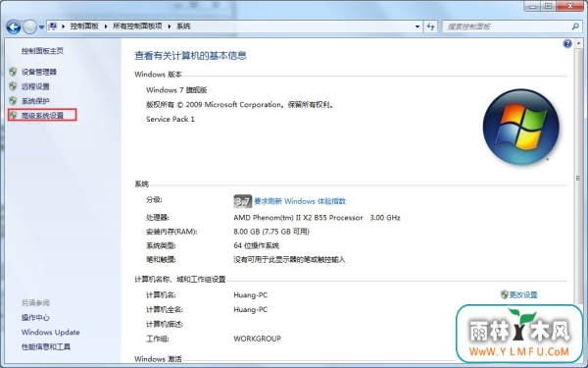Open 远程设置 in the left pane

point(35,86)
